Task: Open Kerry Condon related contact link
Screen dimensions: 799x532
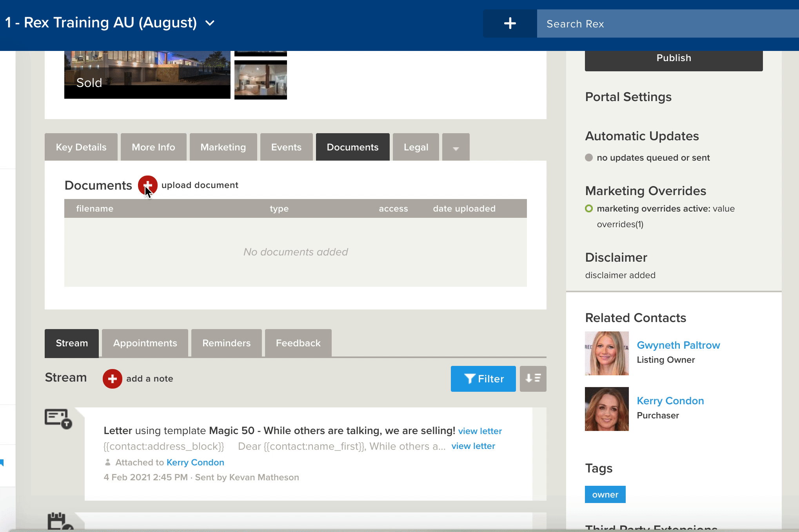Action: [670, 401]
